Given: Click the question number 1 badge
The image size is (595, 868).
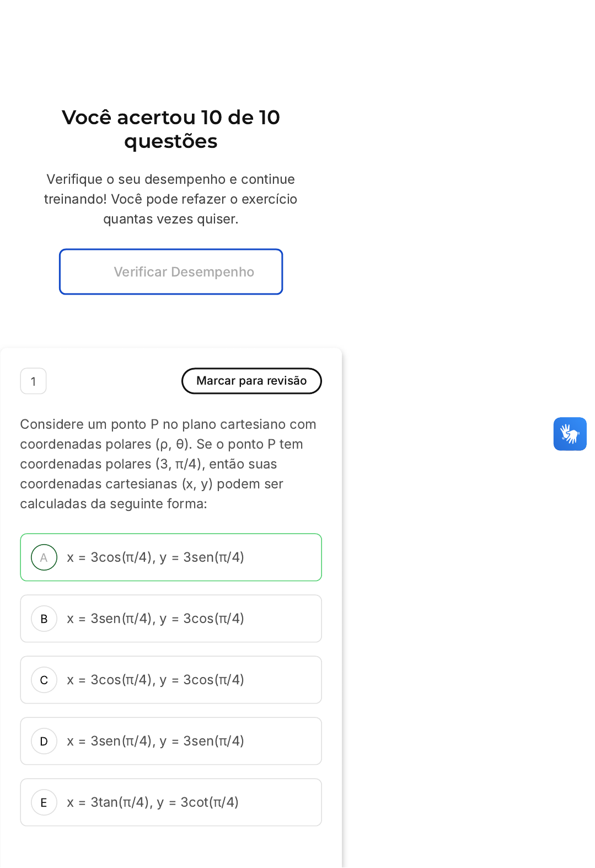Looking at the screenshot, I should 33,381.
